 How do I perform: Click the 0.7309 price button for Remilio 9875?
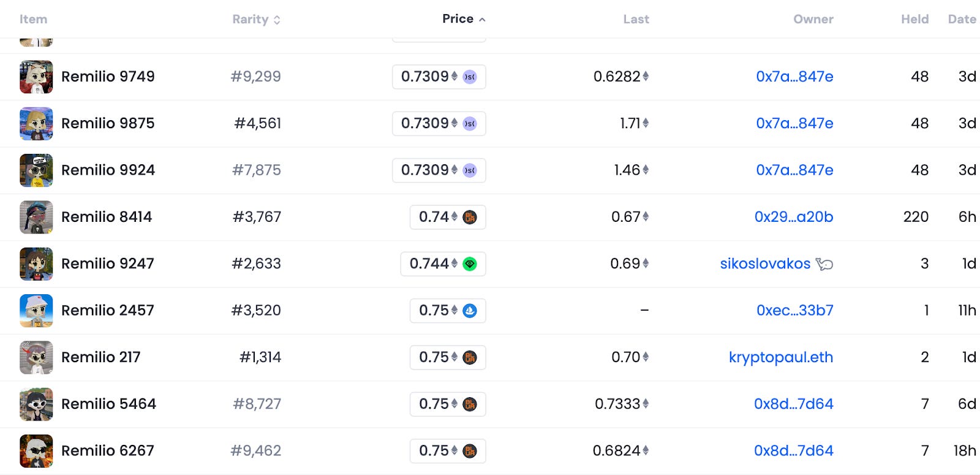[439, 123]
